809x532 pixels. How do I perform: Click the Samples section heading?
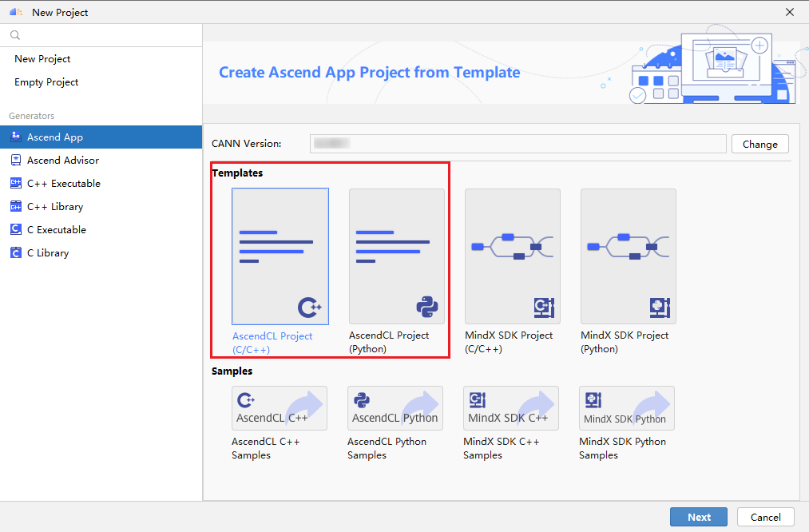coord(232,371)
